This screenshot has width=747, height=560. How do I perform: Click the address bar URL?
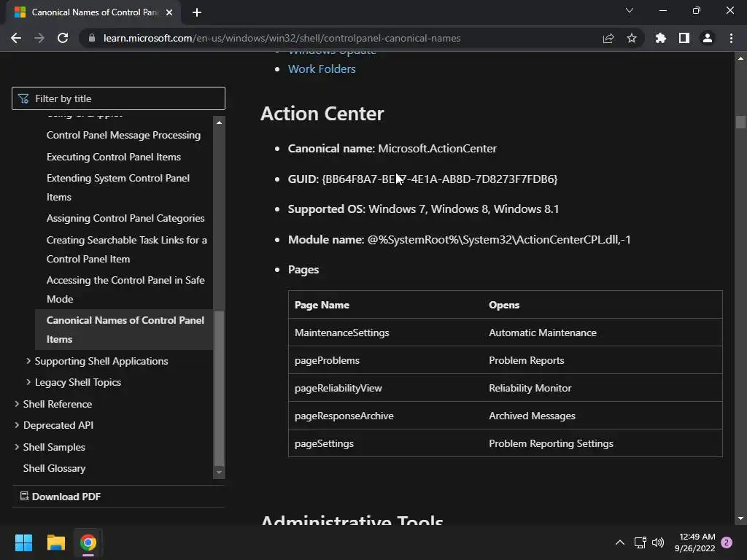pos(282,38)
